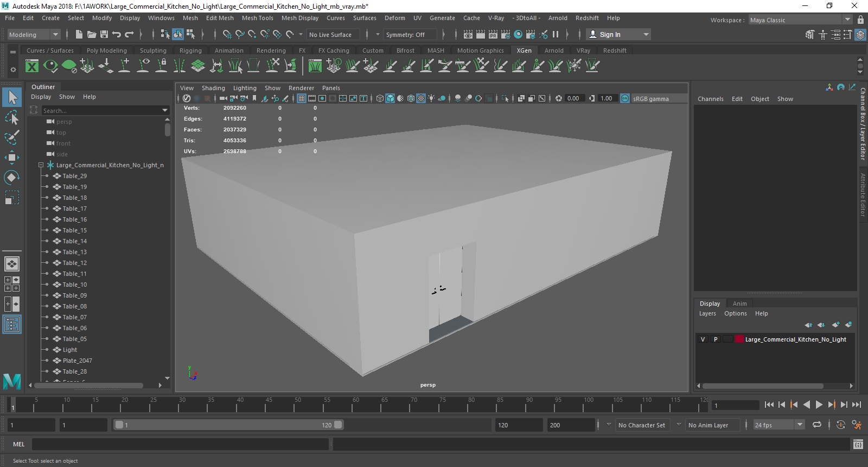Open the 24 fps frame rate dropdown
This screenshot has height=467, width=868.
point(779,425)
